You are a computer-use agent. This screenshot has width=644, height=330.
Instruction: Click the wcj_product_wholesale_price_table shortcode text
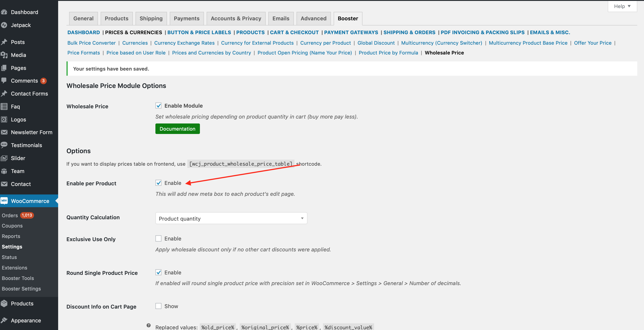(241, 164)
